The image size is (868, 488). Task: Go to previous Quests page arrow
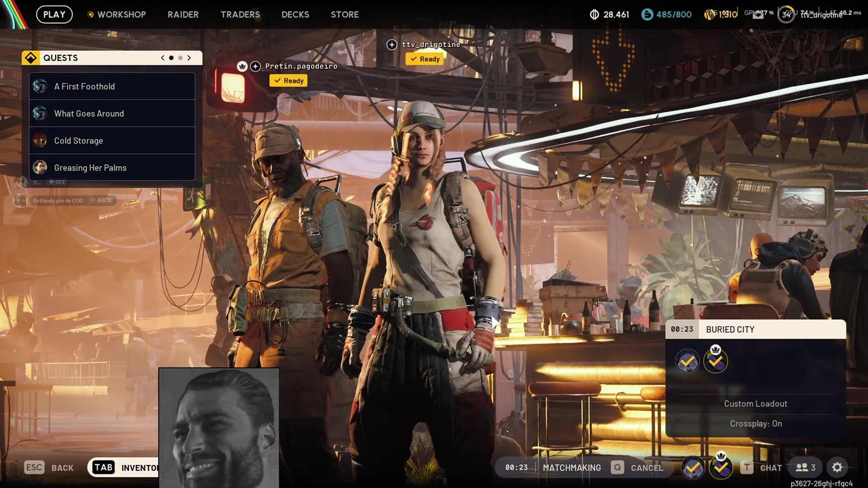(x=163, y=58)
